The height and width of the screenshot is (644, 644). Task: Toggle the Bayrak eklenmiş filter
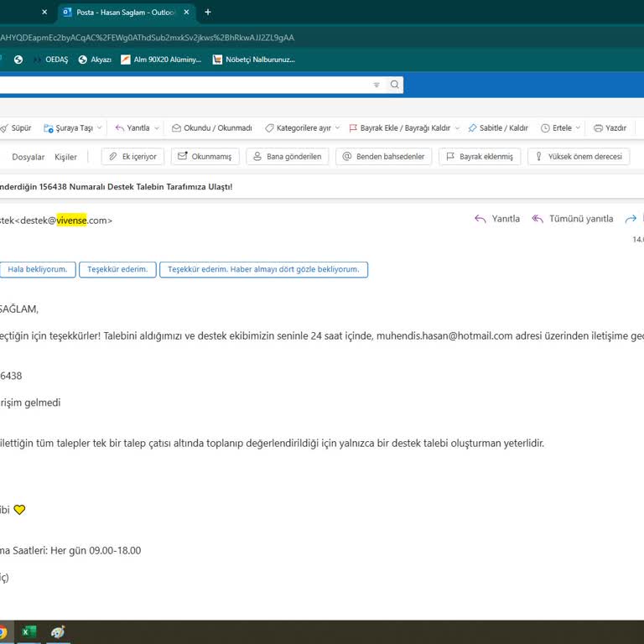click(480, 157)
